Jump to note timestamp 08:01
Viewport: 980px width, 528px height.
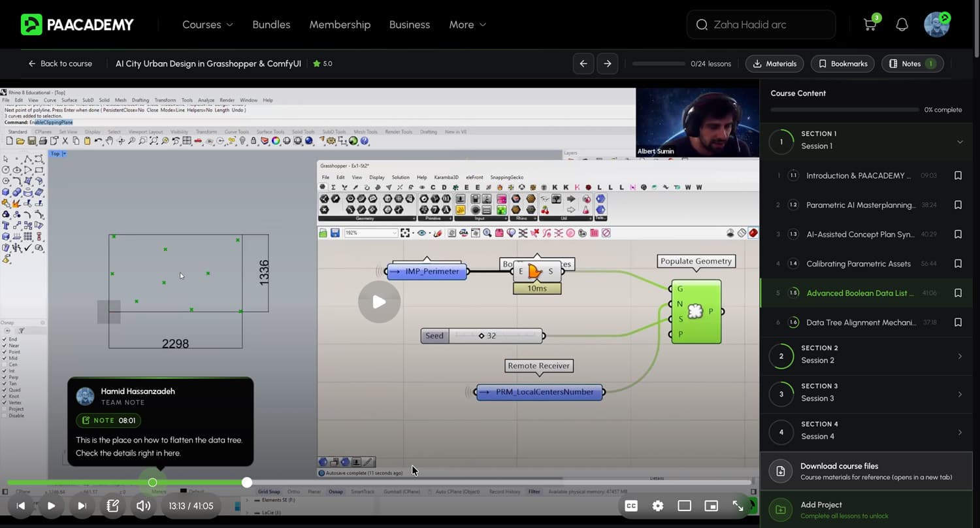(108, 421)
